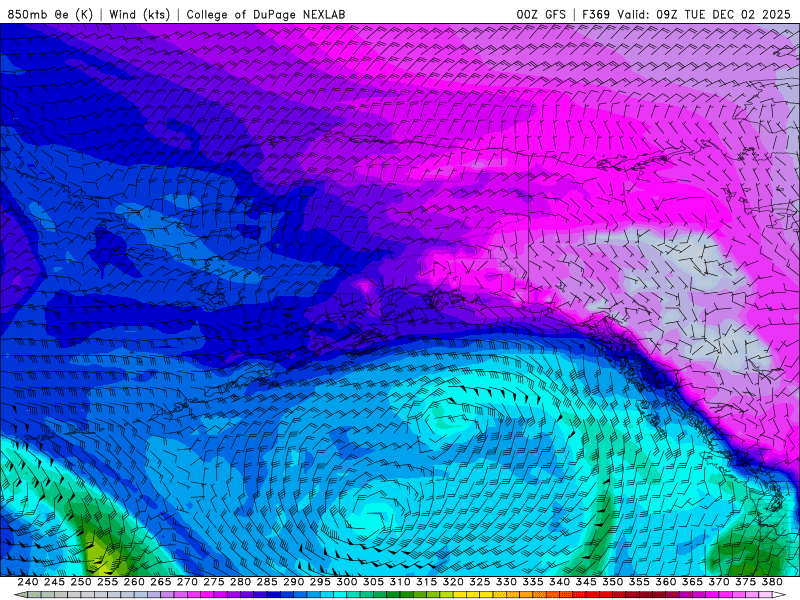
Task: Click the "College of DuPage NEXLAB" credit text
Action: (266, 14)
